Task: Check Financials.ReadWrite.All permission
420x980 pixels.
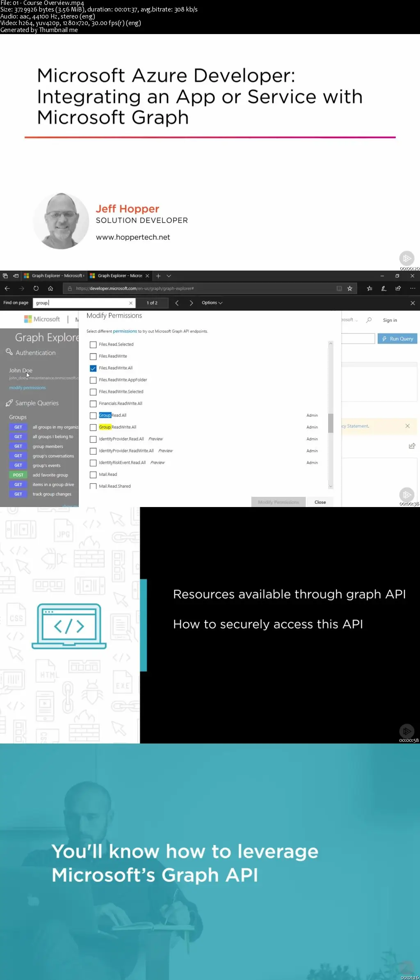Action: [x=93, y=404]
